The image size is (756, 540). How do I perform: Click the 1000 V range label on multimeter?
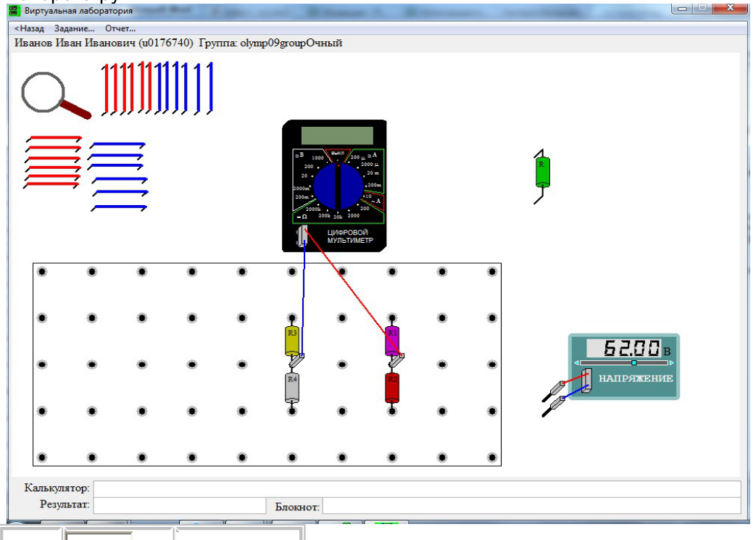(317, 158)
